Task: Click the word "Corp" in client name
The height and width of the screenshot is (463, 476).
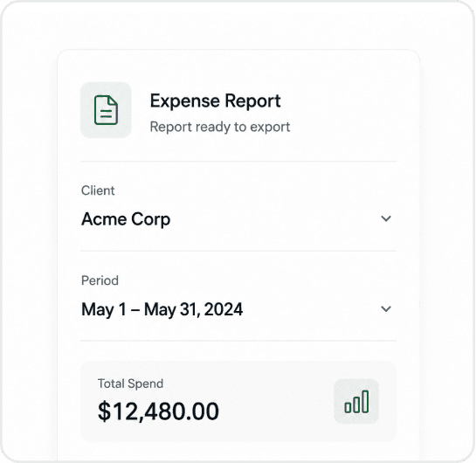Action: [x=150, y=219]
